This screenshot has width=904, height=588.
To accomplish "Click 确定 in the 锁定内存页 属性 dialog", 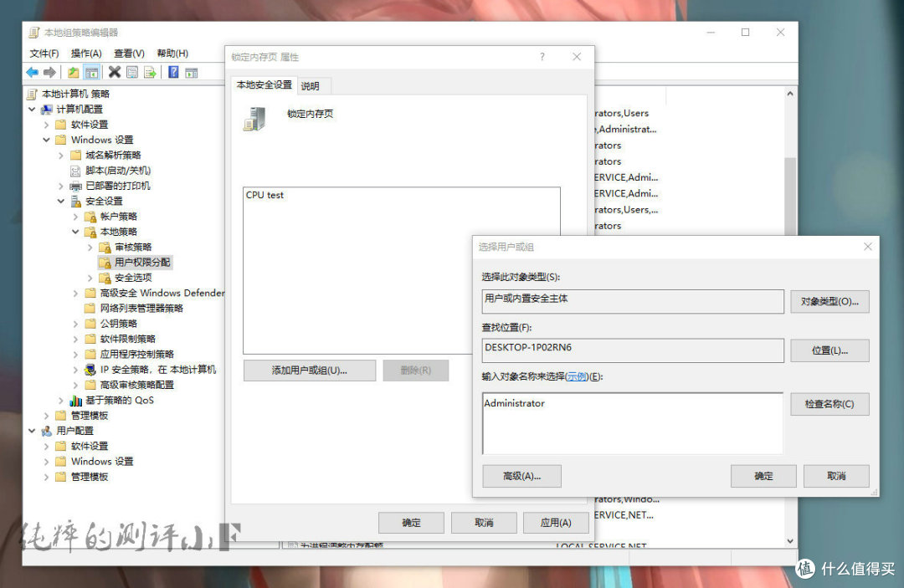I will [x=411, y=523].
